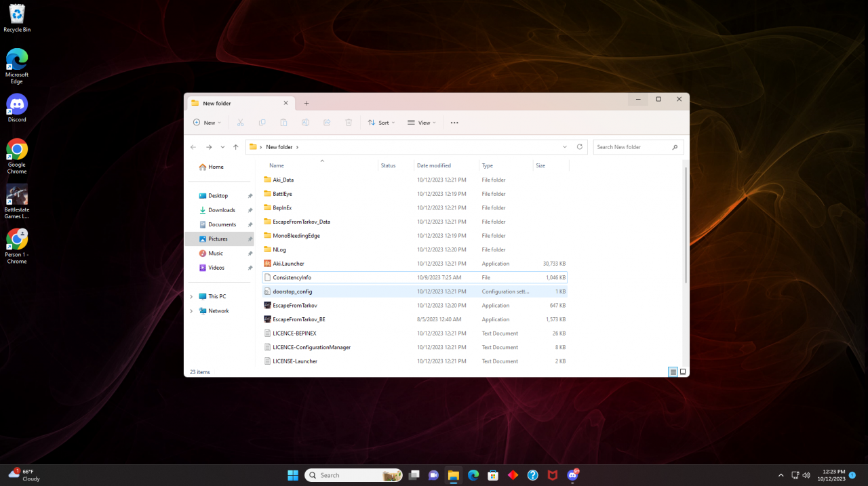Open the New item dropdown
868x486 pixels.
point(207,123)
